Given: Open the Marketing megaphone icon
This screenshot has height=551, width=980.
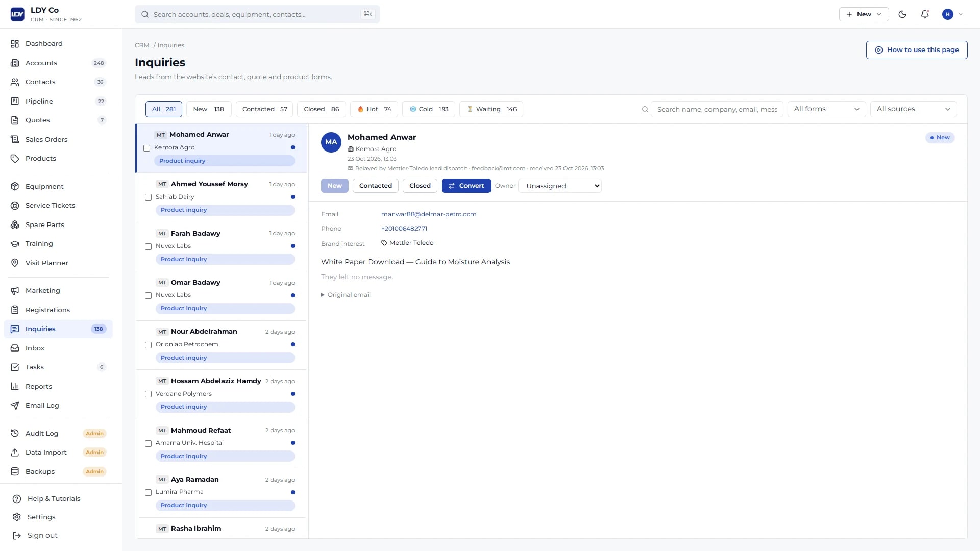Looking at the screenshot, I should (15, 291).
